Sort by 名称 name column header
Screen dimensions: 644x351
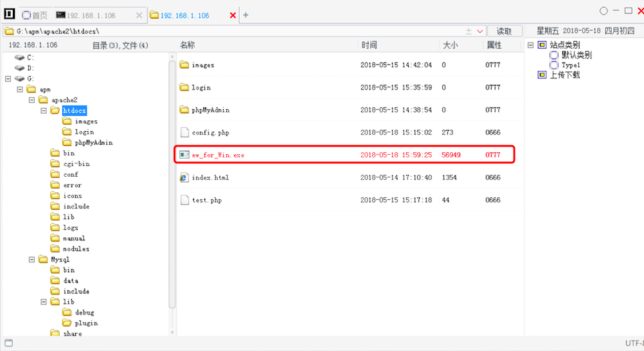187,45
